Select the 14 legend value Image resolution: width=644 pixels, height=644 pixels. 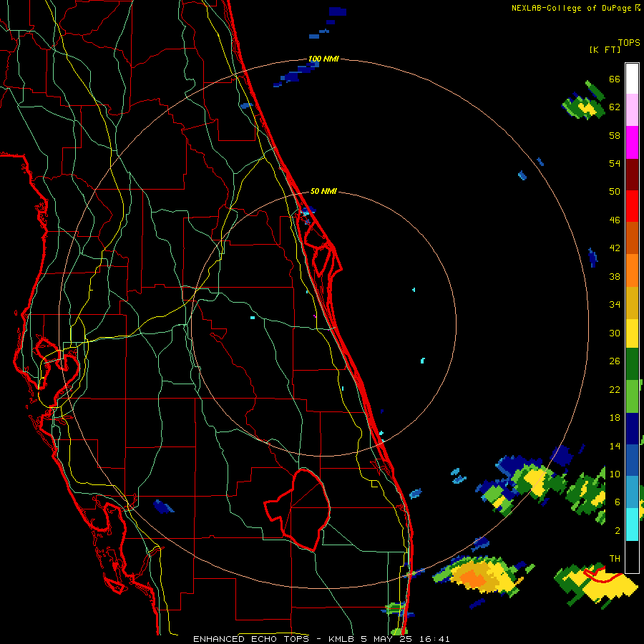click(615, 446)
